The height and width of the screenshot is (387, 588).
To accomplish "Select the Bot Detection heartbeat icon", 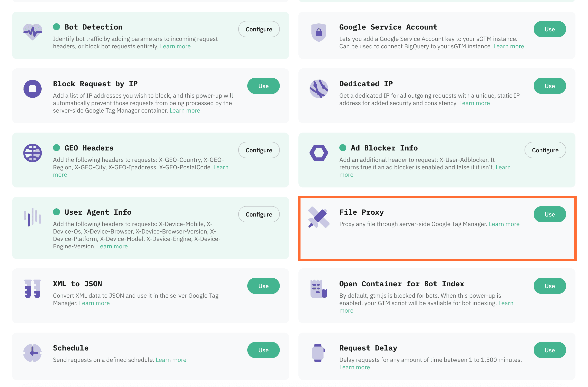I will (x=32, y=31).
